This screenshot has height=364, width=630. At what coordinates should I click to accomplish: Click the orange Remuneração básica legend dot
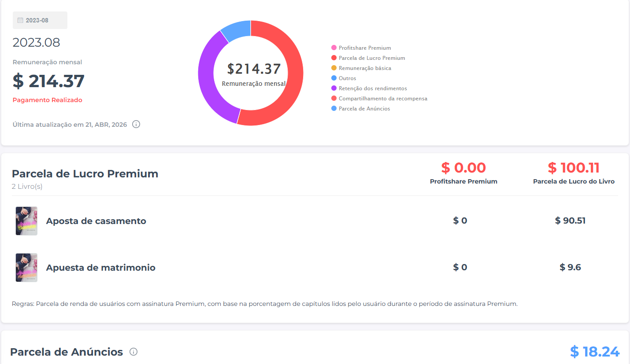(334, 68)
